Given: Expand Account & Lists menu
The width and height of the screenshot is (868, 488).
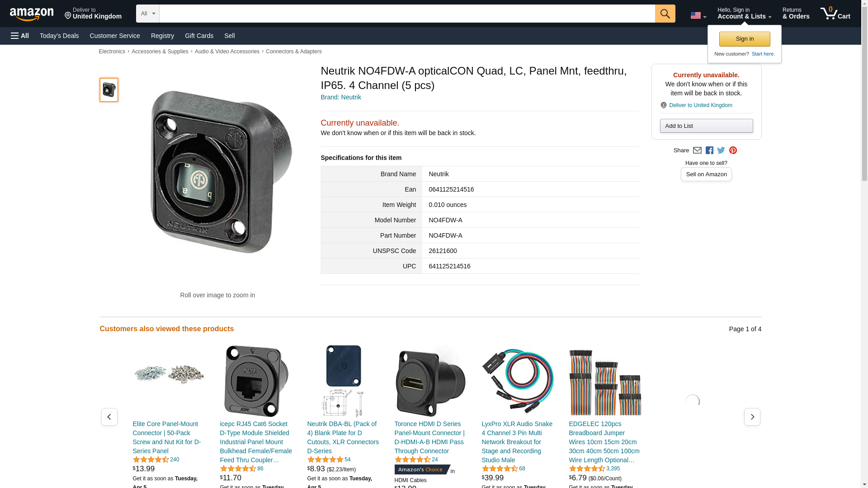Looking at the screenshot, I should tap(744, 14).
